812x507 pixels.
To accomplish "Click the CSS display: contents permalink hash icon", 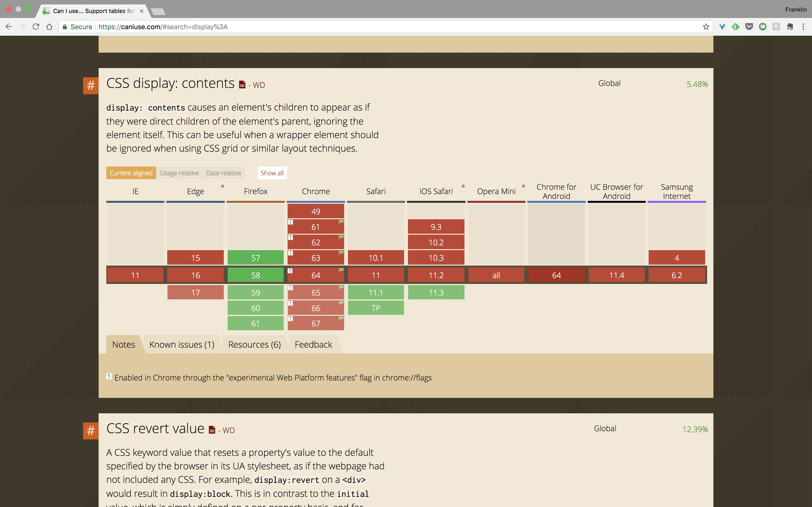I will coord(91,85).
